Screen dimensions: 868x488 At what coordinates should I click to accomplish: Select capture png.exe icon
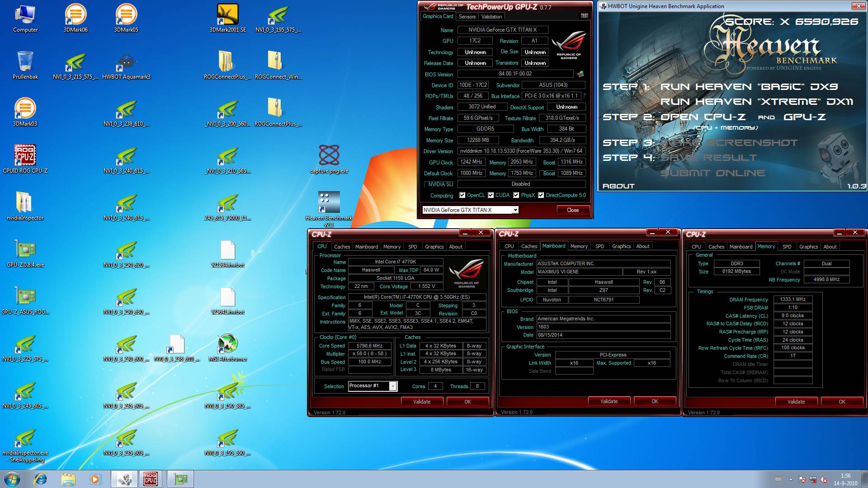point(329,159)
